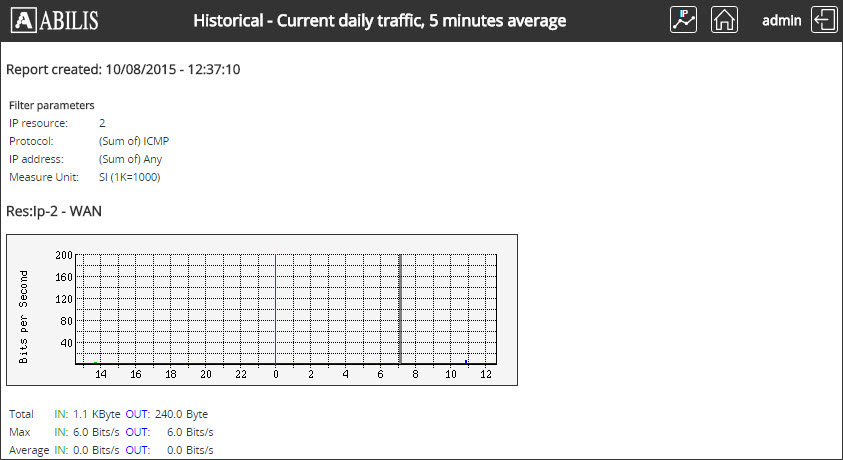Screen dimensions: 843x460
Task: Click the Historical traffic page title
Action: tap(379, 21)
